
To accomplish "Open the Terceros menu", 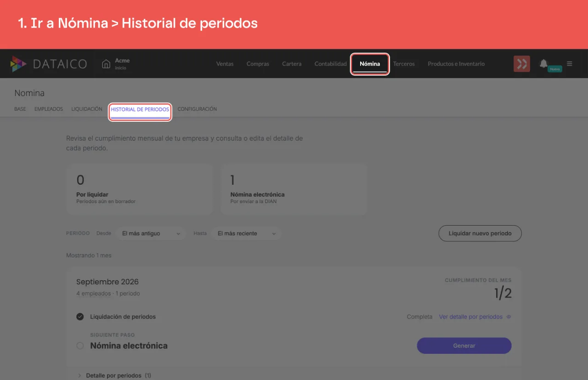I will (404, 64).
